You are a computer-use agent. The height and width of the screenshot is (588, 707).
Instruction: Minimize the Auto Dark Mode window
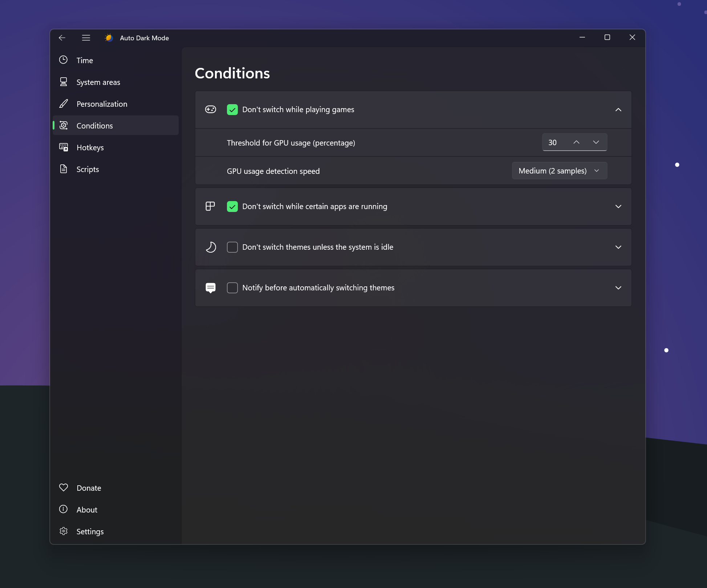[x=582, y=37]
